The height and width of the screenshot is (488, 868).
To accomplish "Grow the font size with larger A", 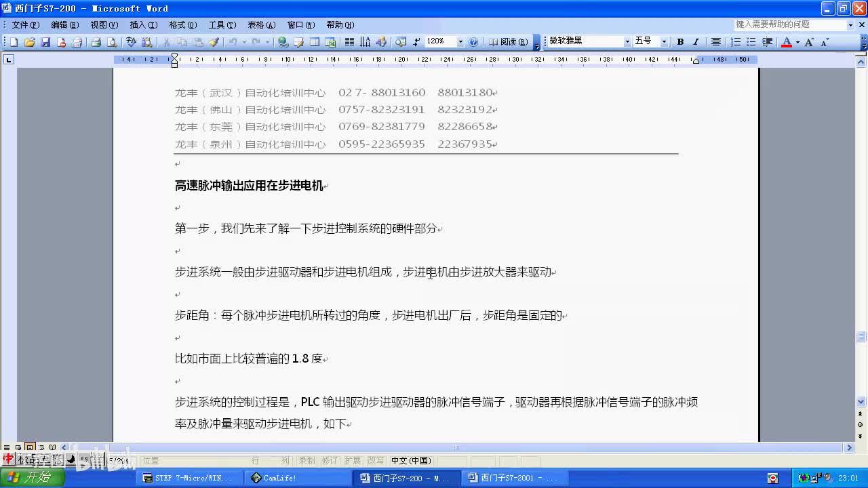I will coord(809,42).
